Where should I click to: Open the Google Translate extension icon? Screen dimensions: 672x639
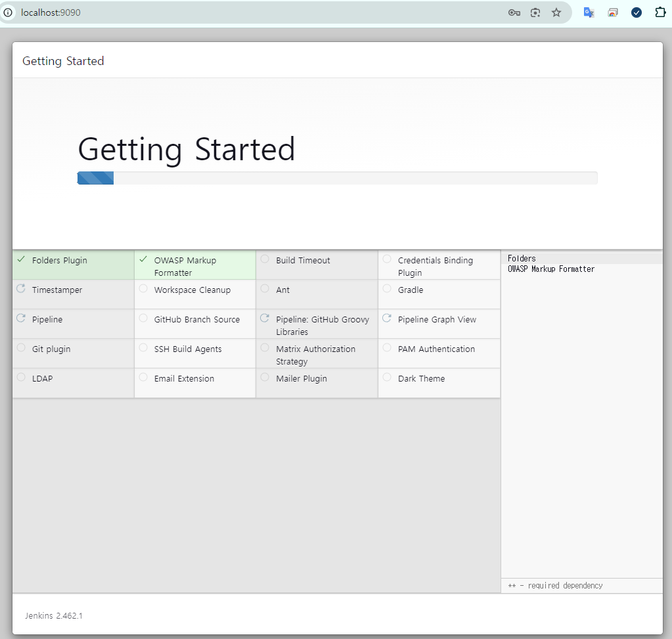589,13
